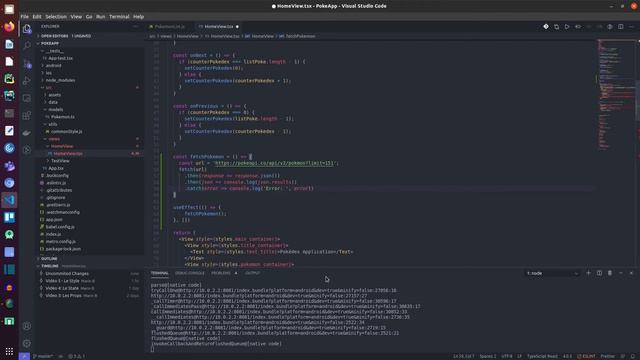
Task: Click the open changes icon in editor toolbar
Action: (x=556, y=27)
